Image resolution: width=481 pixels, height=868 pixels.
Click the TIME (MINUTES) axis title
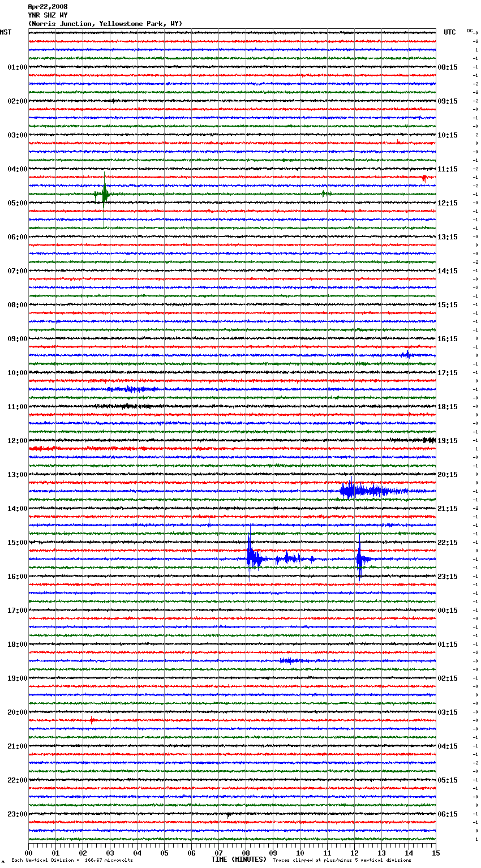(x=239, y=860)
